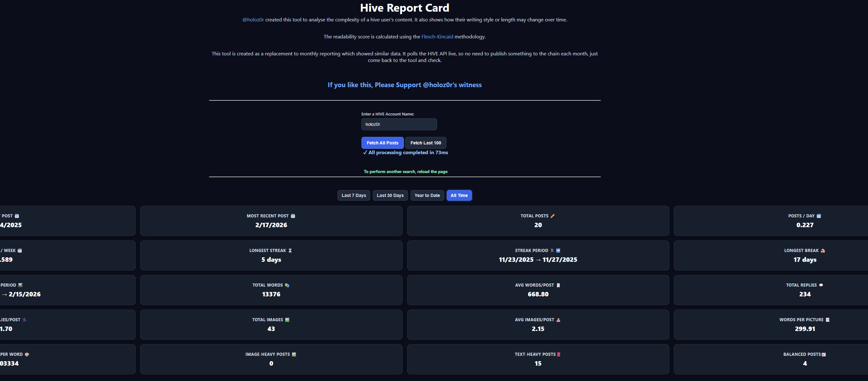Click books icon beside Total Words
The width and height of the screenshot is (868, 381).
pyautogui.click(x=287, y=285)
